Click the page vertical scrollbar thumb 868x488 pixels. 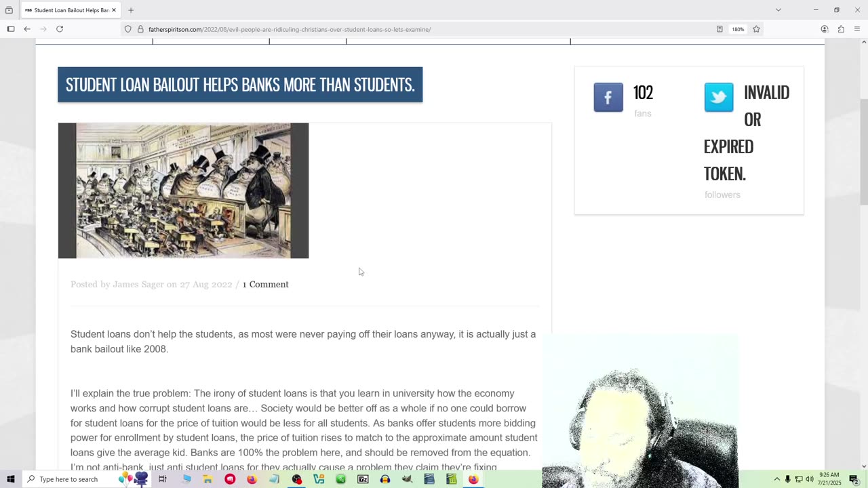(863, 152)
